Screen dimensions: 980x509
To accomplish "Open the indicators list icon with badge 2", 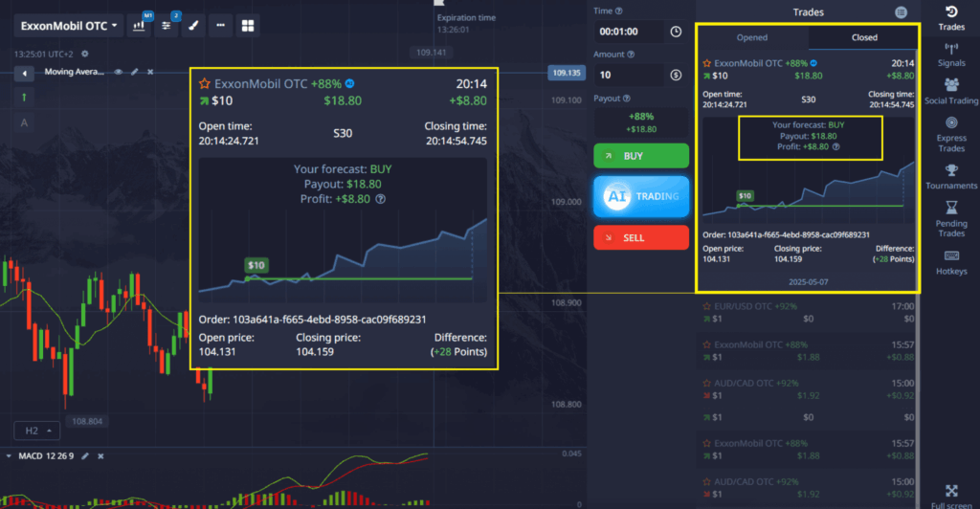I will coord(167,26).
